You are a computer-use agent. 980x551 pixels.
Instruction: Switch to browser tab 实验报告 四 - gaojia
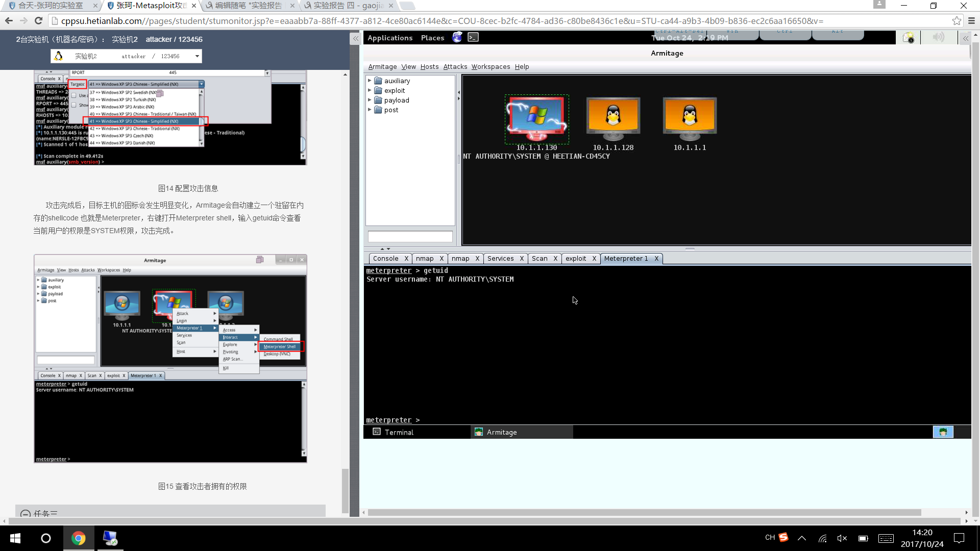(x=348, y=6)
